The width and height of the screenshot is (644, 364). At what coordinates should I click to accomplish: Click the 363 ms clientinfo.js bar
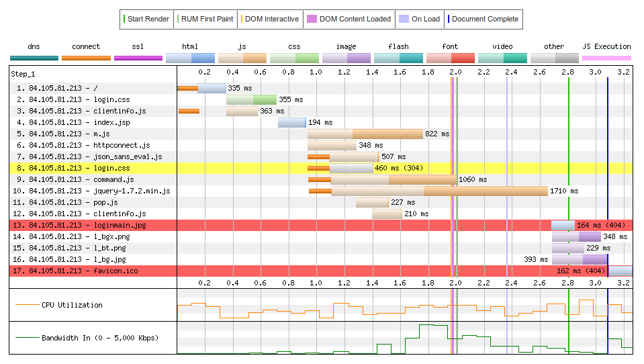click(242, 111)
